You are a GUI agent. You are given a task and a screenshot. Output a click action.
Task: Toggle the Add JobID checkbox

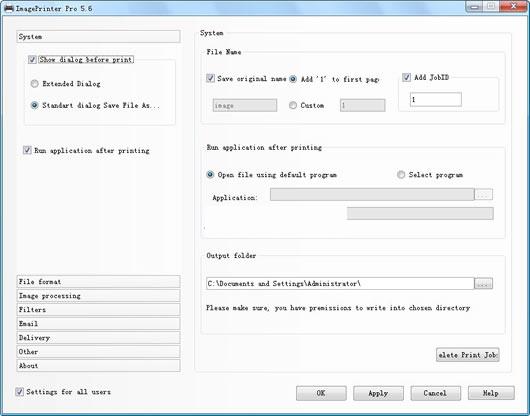coord(406,77)
